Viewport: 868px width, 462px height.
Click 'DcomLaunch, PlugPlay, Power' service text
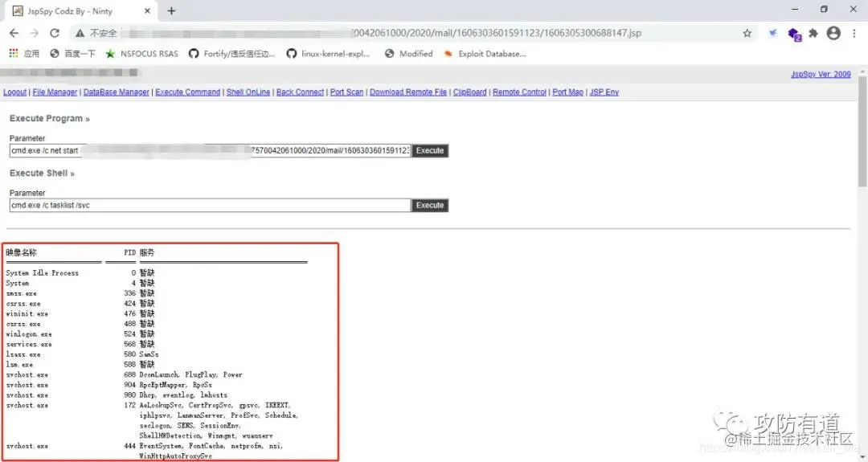point(191,374)
